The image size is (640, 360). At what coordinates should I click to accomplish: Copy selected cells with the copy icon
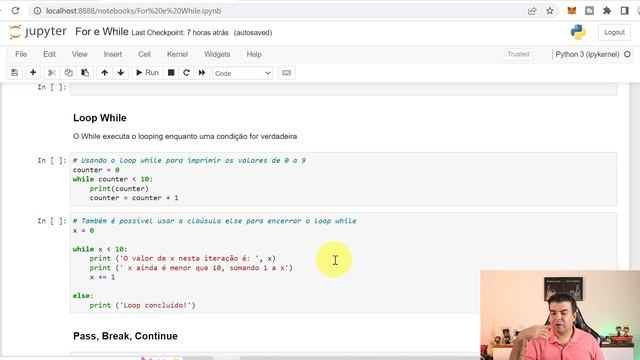tap(69, 73)
